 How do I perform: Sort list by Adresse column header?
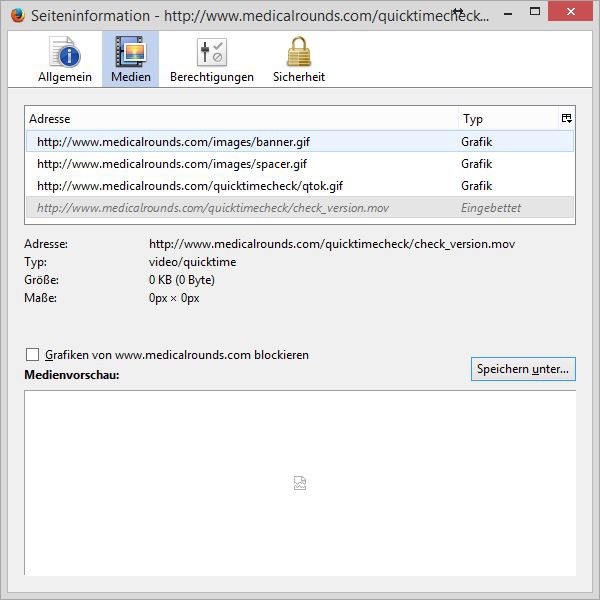(240, 119)
